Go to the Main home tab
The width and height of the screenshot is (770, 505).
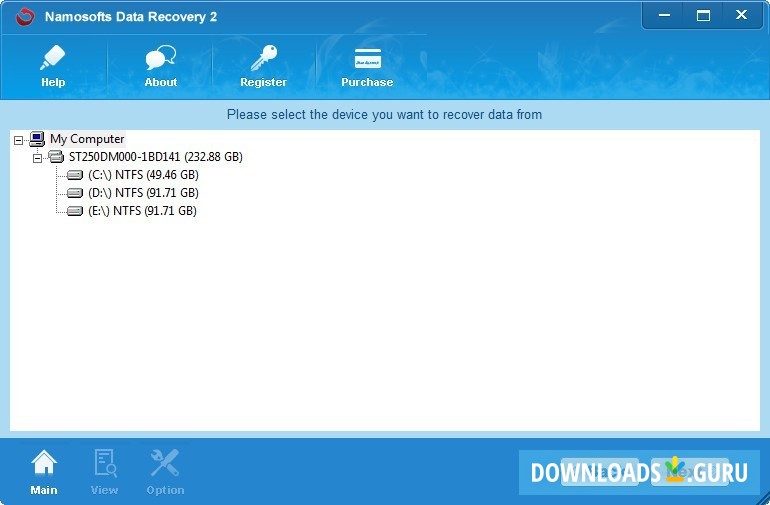click(44, 472)
